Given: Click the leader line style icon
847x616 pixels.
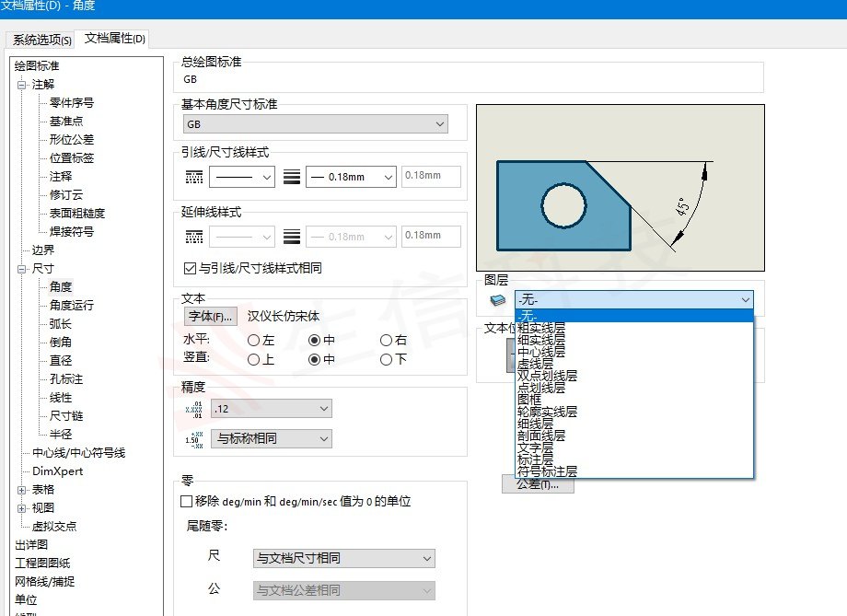Looking at the screenshot, I should click(194, 177).
